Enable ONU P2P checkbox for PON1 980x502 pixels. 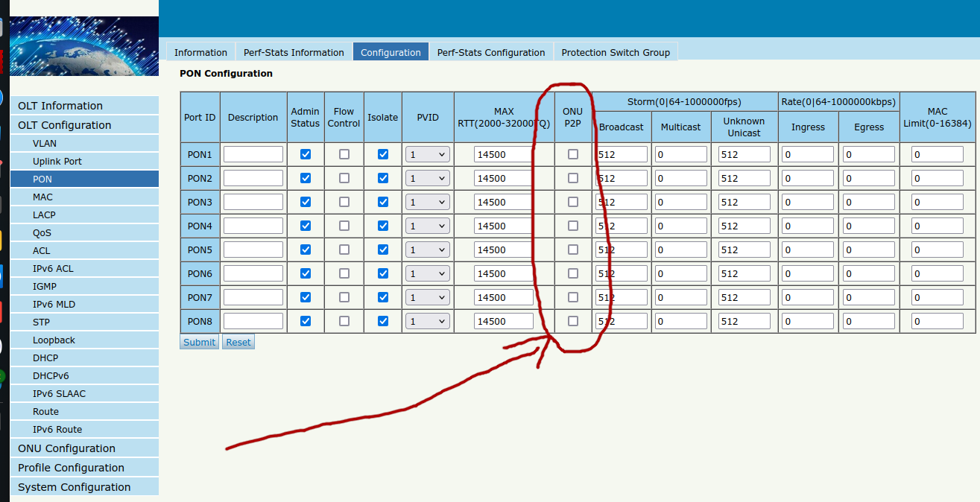[573, 154]
